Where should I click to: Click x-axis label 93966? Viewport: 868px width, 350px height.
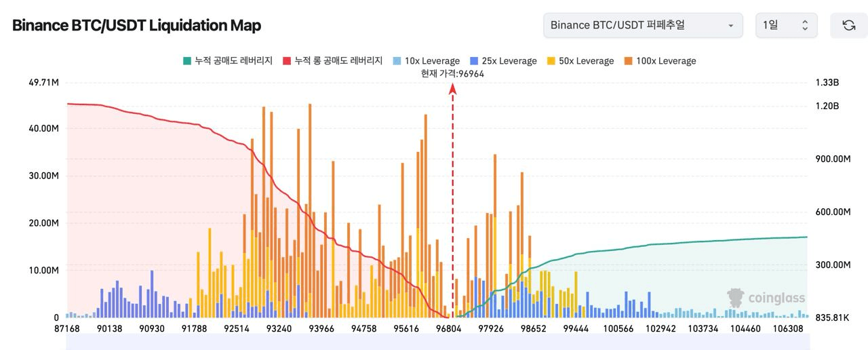point(321,328)
